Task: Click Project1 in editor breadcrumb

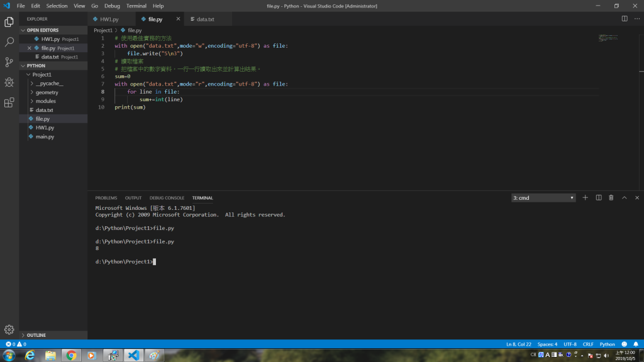Action: pyautogui.click(x=103, y=30)
